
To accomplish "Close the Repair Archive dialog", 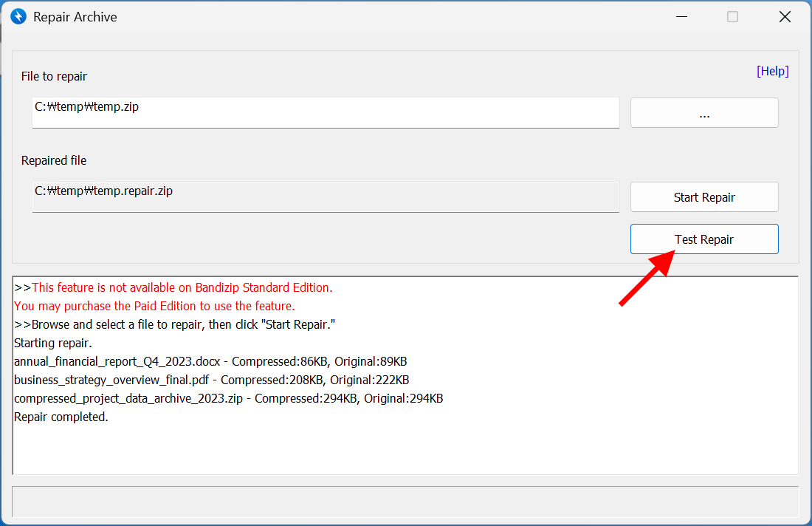I will pyautogui.click(x=785, y=16).
